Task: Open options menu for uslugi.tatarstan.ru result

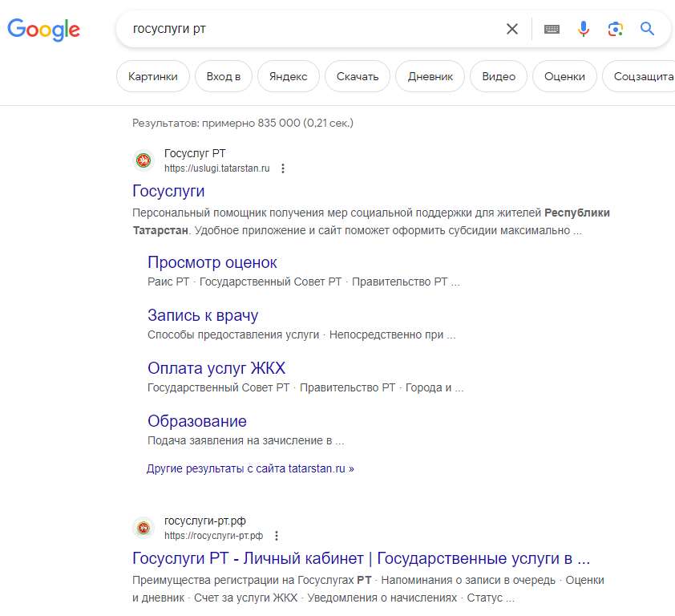Action: (283, 168)
